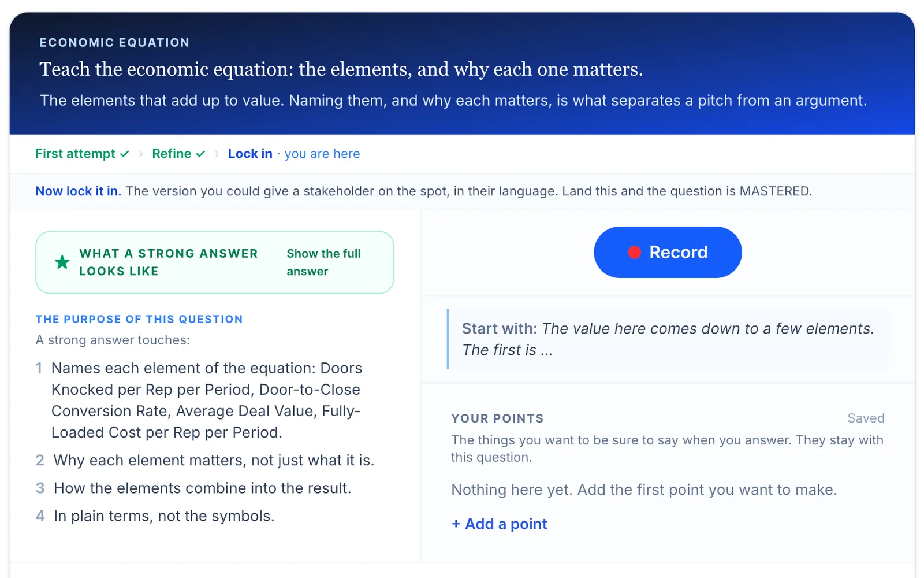The width and height of the screenshot is (924, 578).
Task: Click the plus icon before Add a point
Action: coord(456,524)
